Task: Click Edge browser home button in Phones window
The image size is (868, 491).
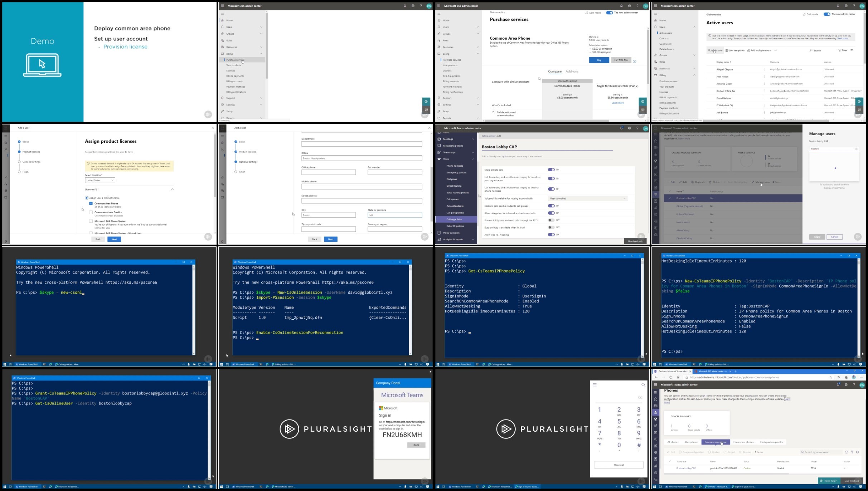Action: tap(678, 377)
